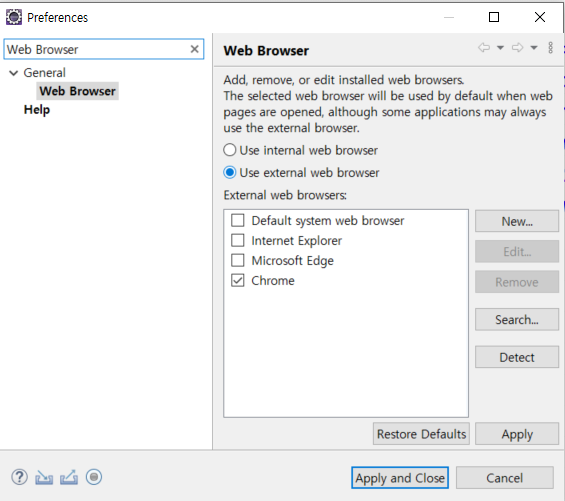This screenshot has height=501, width=565.
Task: Check the Microsoft Edge browser option
Action: pyautogui.click(x=237, y=260)
